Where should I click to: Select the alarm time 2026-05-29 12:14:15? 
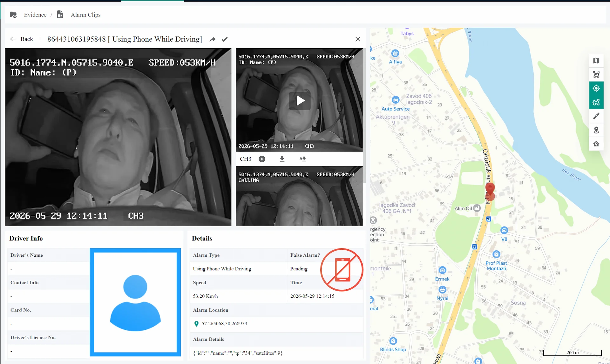tap(312, 296)
